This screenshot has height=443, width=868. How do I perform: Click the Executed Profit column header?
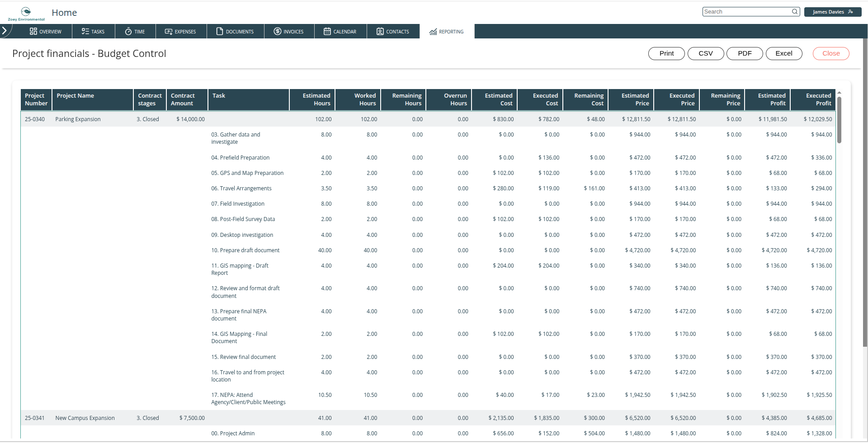(813, 99)
